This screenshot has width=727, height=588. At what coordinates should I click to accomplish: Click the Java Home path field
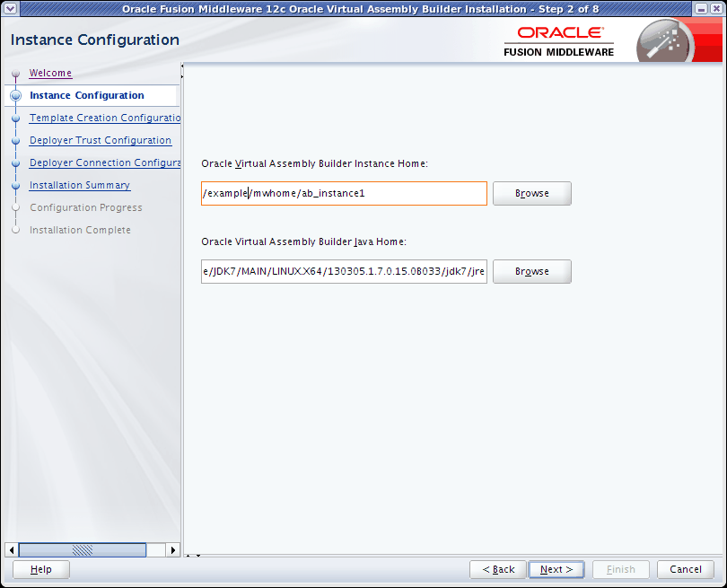[344, 271]
